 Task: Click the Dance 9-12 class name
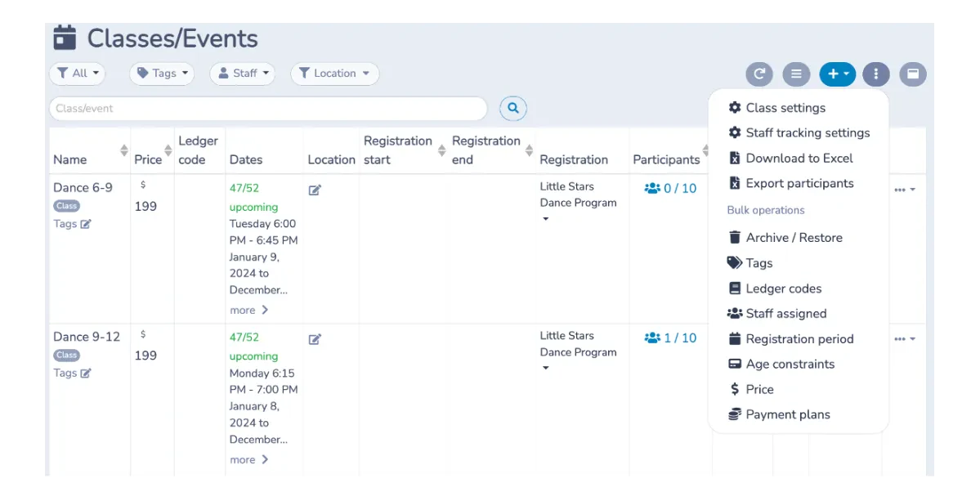(87, 337)
